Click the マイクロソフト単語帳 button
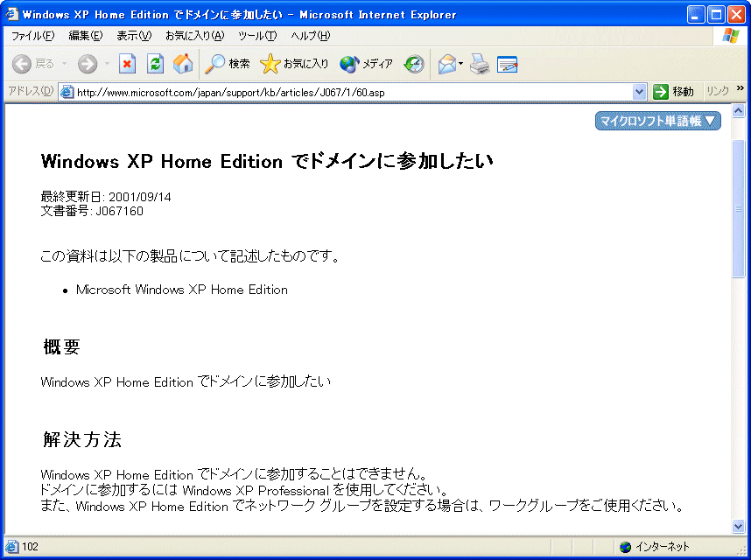The height and width of the screenshot is (560, 751). click(657, 121)
